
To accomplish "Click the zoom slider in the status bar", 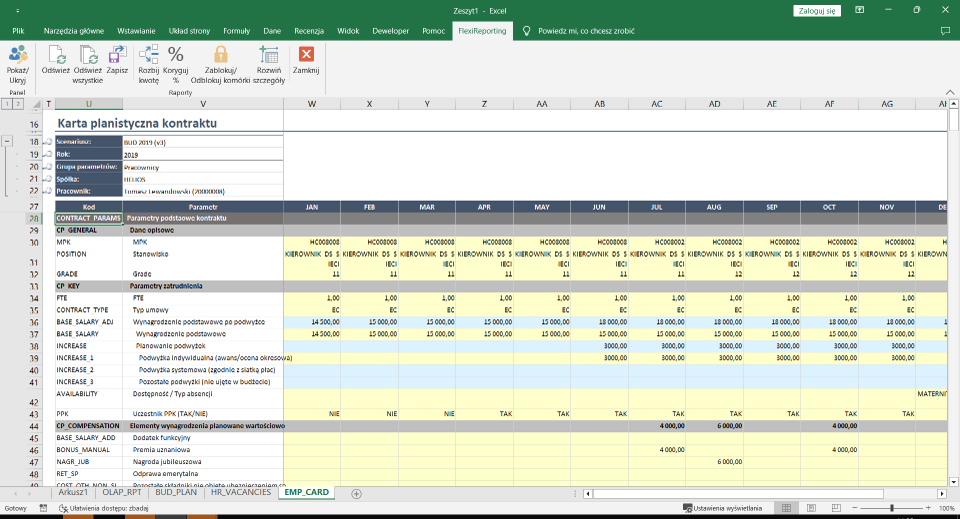I will 891,508.
